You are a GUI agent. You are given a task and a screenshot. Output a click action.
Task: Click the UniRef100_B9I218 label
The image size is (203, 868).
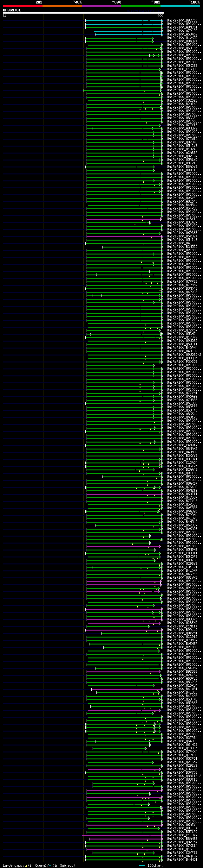[182, 163]
